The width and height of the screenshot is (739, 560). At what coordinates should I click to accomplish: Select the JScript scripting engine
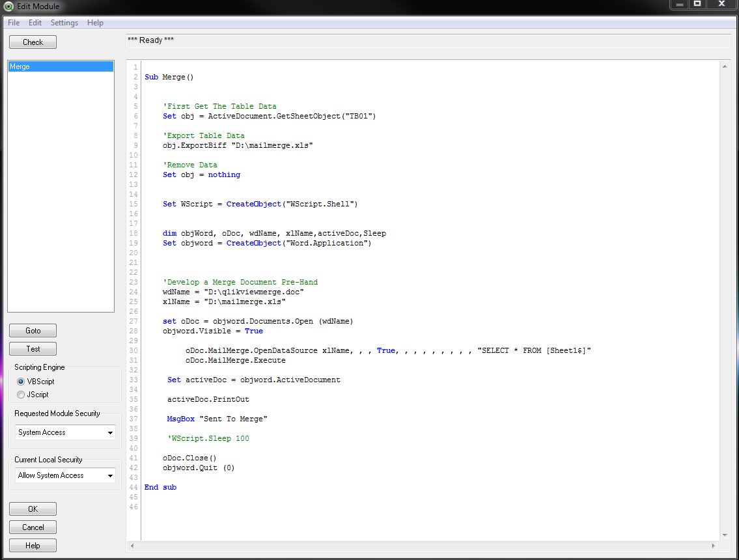click(21, 395)
